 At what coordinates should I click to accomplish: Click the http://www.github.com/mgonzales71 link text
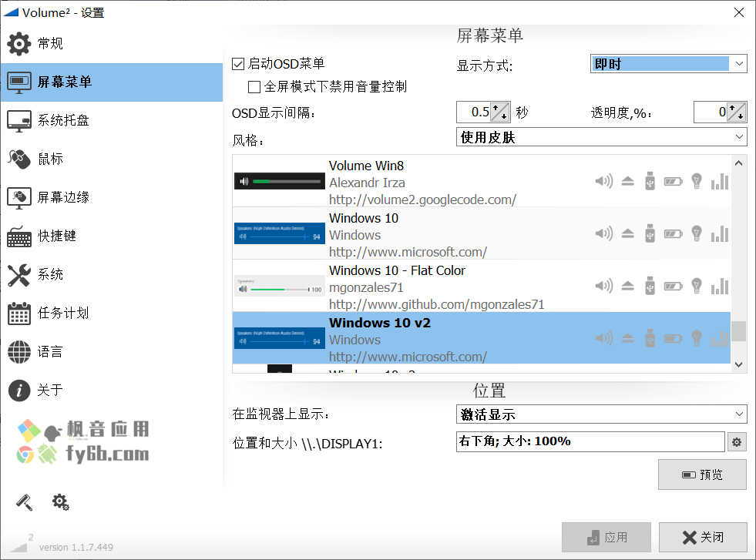436,304
